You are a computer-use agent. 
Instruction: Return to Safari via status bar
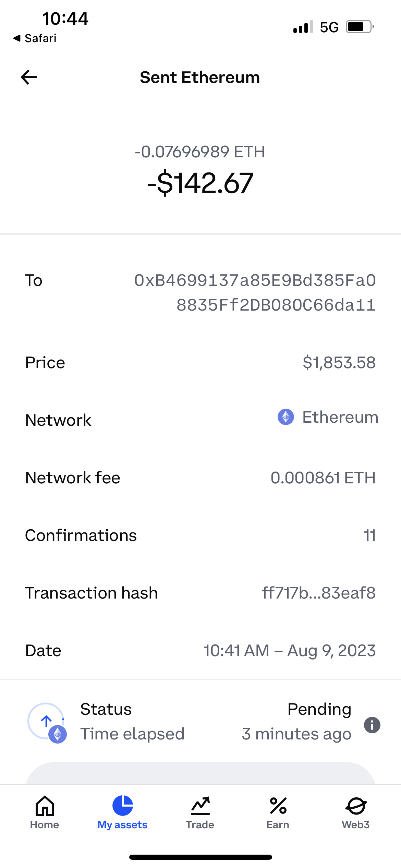point(35,38)
